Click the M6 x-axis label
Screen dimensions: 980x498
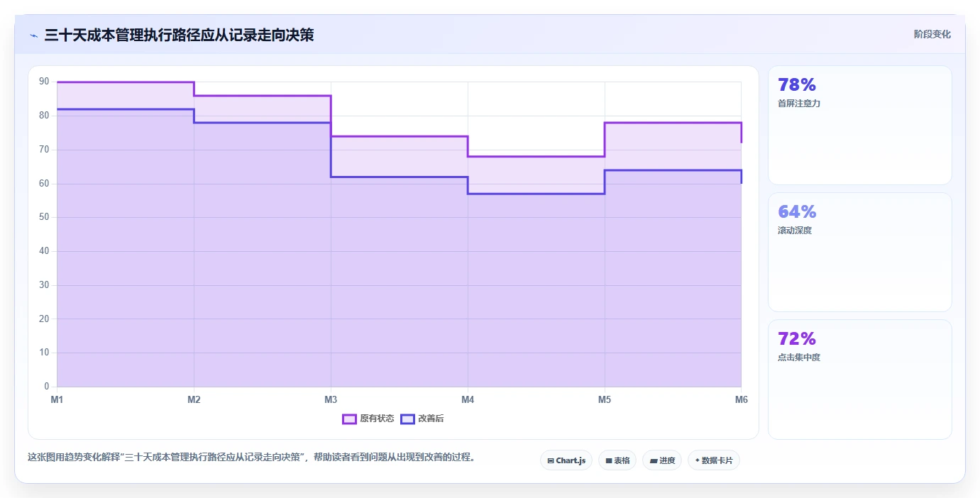coord(741,399)
